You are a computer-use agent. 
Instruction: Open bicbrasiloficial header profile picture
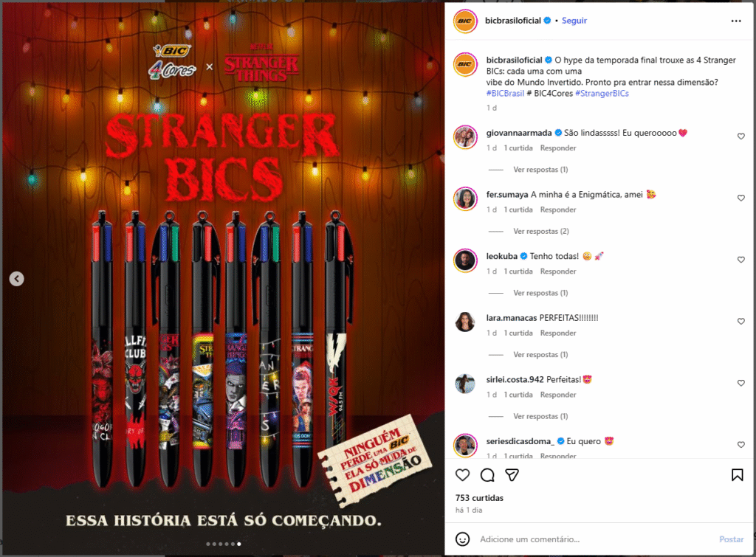465,21
